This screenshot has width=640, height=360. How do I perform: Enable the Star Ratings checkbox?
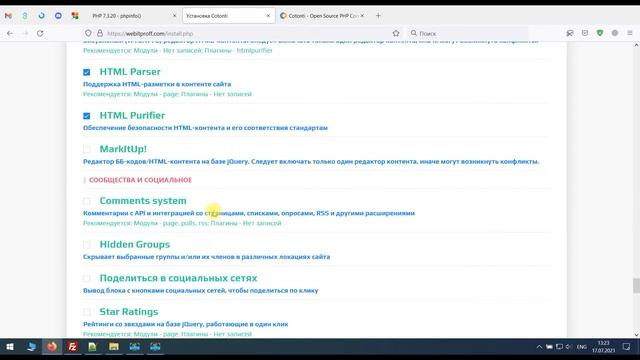point(87,312)
